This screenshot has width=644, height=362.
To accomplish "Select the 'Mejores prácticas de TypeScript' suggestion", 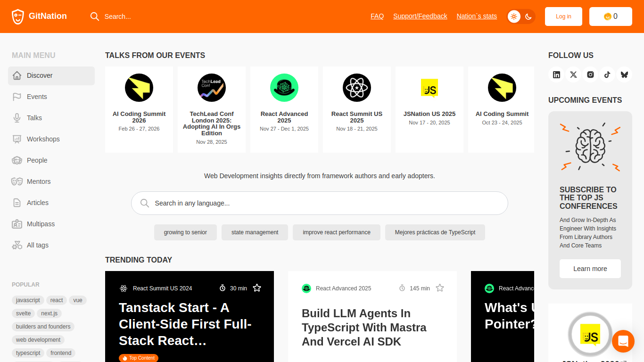I will 435,232.
